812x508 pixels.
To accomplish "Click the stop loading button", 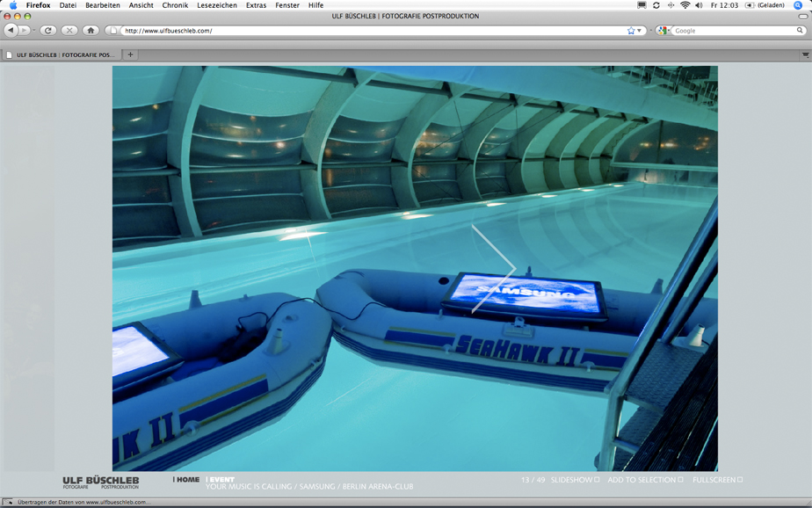I will coord(69,31).
